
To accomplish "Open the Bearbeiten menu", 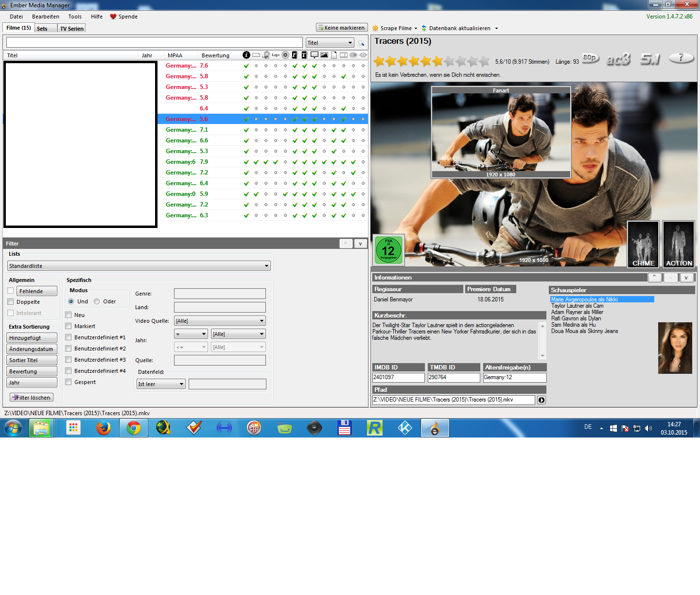I will click(46, 17).
